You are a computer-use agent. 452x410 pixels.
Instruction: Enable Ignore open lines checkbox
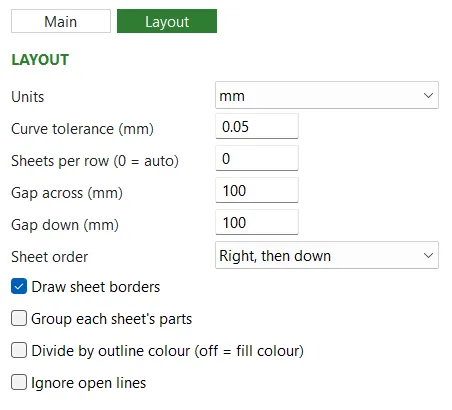[19, 382]
